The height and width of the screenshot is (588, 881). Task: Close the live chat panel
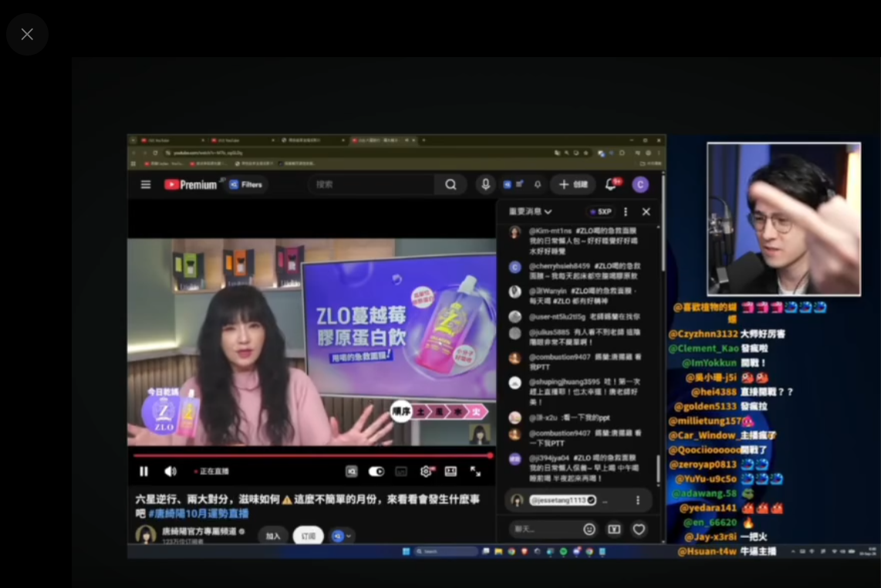[646, 211]
